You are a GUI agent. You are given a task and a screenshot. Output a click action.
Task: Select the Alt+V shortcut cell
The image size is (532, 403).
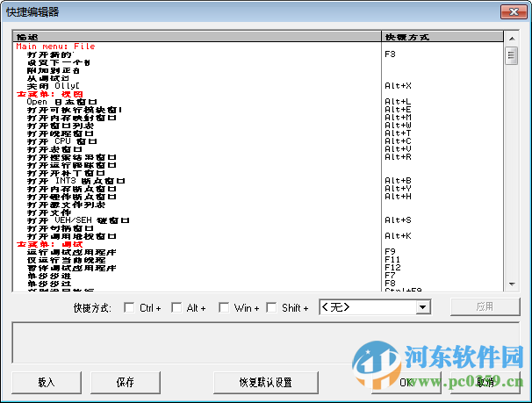tap(442, 149)
